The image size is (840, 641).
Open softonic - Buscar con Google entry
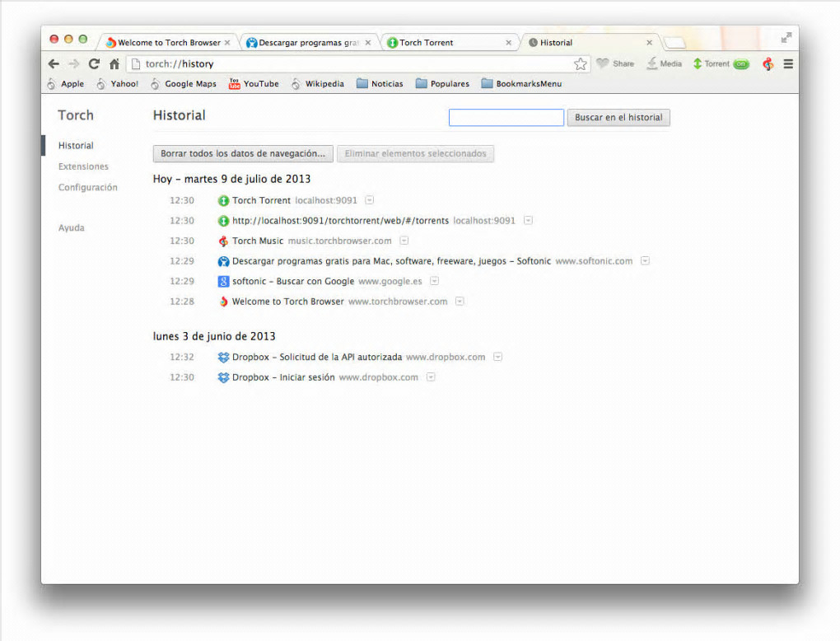(293, 281)
